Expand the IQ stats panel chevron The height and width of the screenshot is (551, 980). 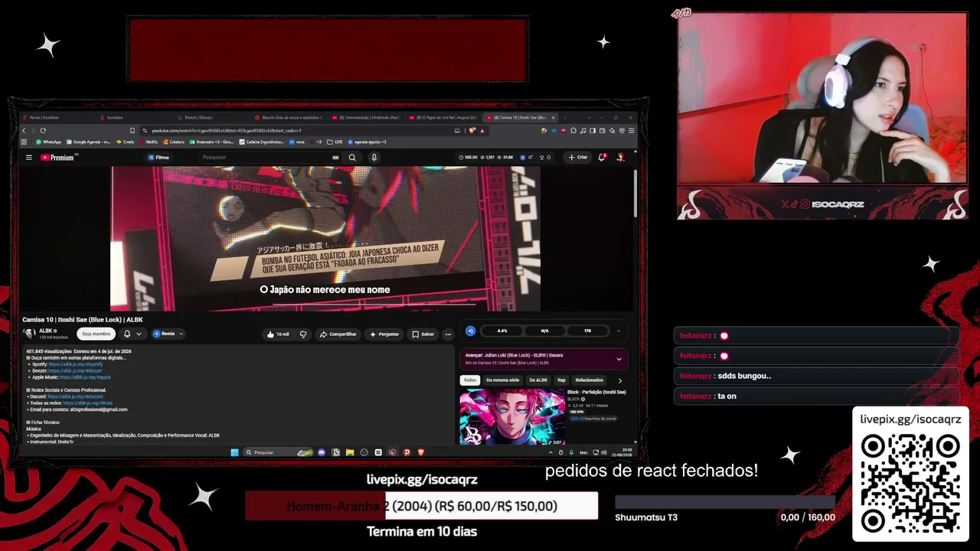(618, 331)
